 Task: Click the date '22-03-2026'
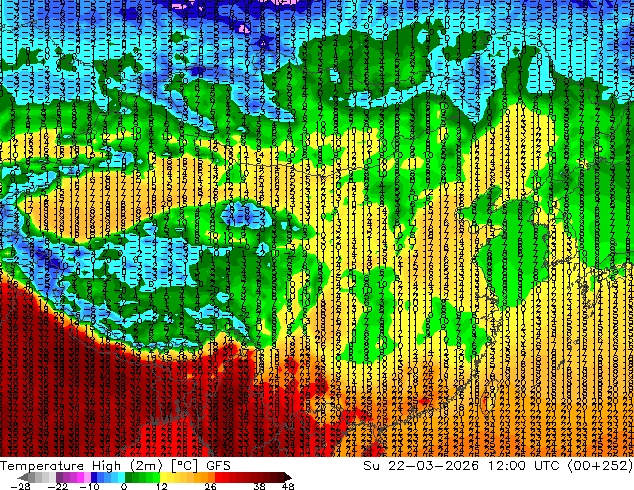(x=433, y=466)
